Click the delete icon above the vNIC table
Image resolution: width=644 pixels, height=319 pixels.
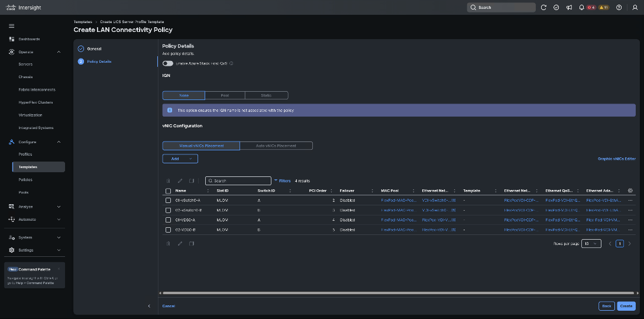tap(168, 181)
